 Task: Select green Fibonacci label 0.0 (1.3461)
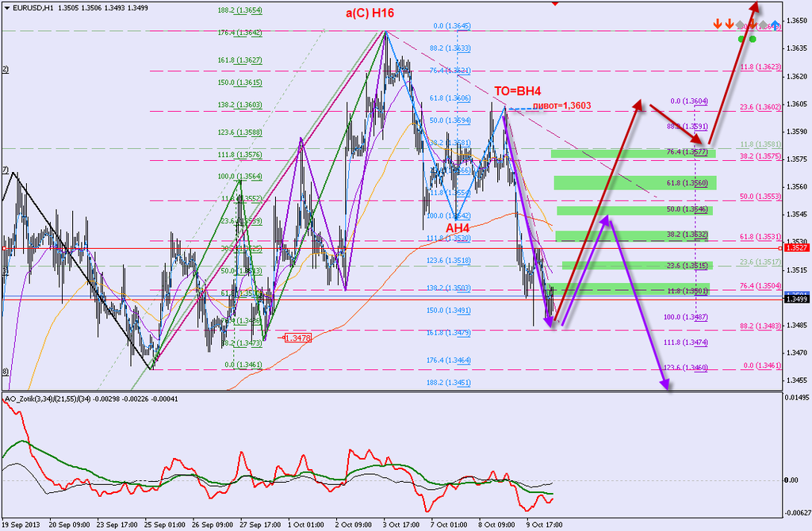[x=243, y=365]
